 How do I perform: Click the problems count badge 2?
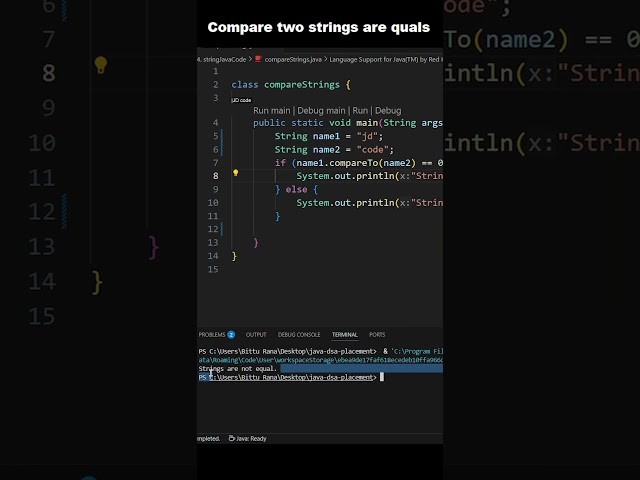click(x=231, y=335)
